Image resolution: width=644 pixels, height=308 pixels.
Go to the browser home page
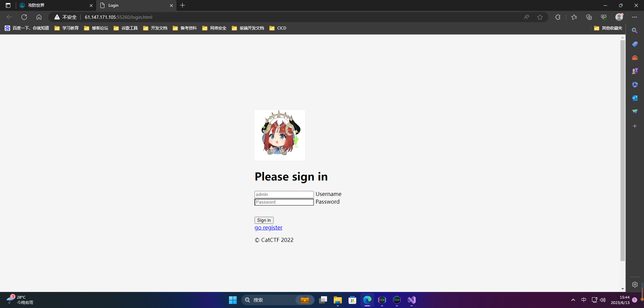[x=39, y=17]
